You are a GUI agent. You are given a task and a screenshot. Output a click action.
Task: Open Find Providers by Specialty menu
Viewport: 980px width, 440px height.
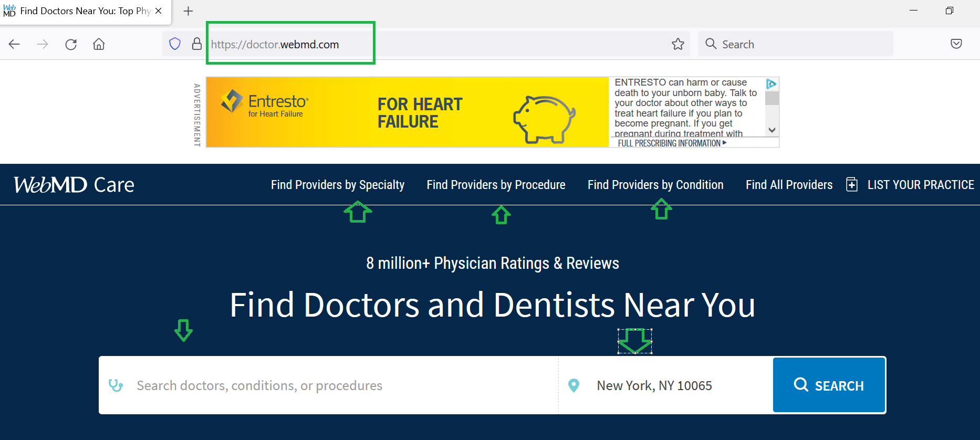coord(337,185)
